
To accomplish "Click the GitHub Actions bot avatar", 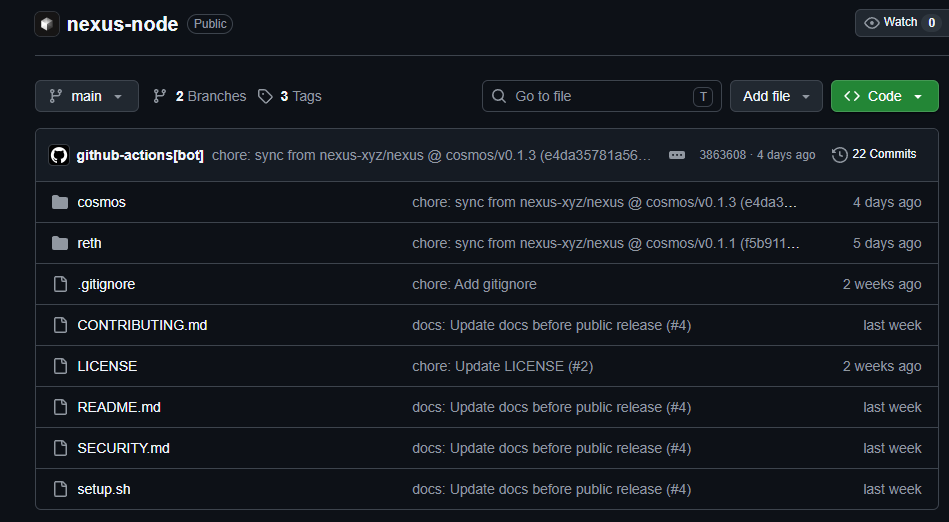I will click(59, 156).
